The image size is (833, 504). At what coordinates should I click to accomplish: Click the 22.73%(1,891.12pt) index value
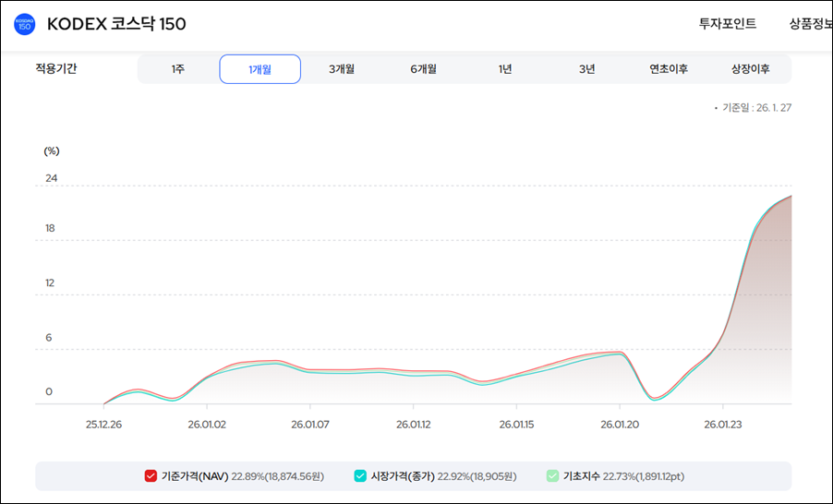coord(644,476)
